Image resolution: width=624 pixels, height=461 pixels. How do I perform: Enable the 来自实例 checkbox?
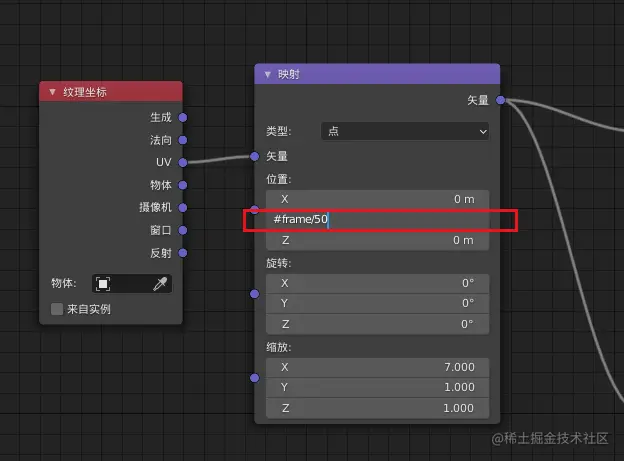click(x=57, y=309)
